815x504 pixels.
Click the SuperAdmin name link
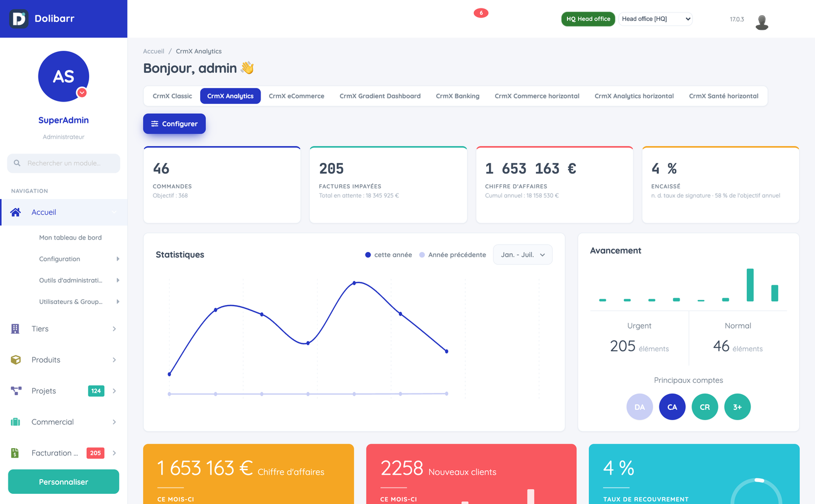coord(64,120)
